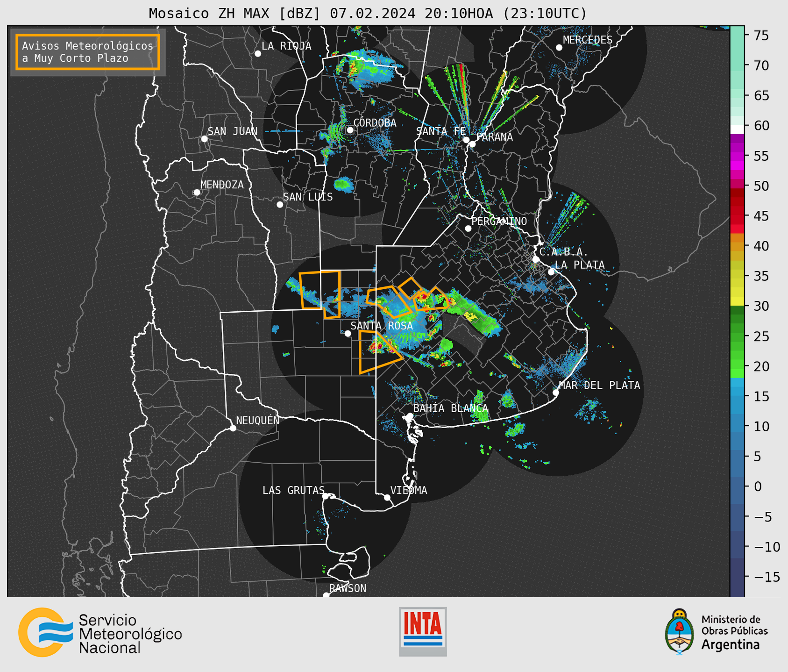
Task: Click the 'Ministerio de Obras Públicas' text
Action: click(734, 625)
